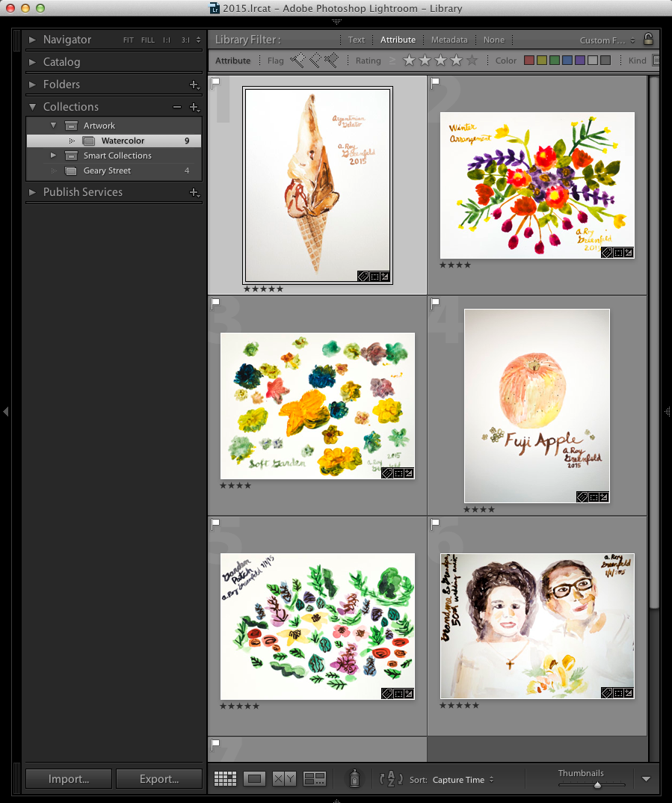Filter by flagged photos flag icon
Image resolution: width=672 pixels, height=803 pixels.
(x=296, y=61)
